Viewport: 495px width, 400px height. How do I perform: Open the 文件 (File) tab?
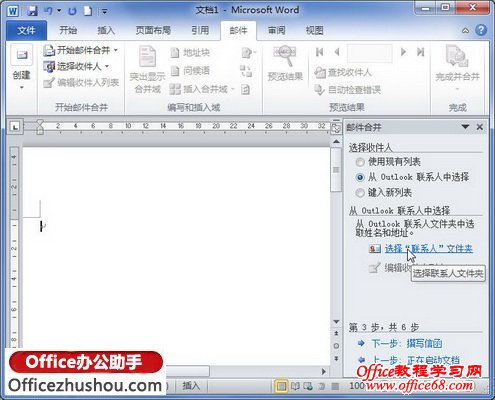(26, 31)
